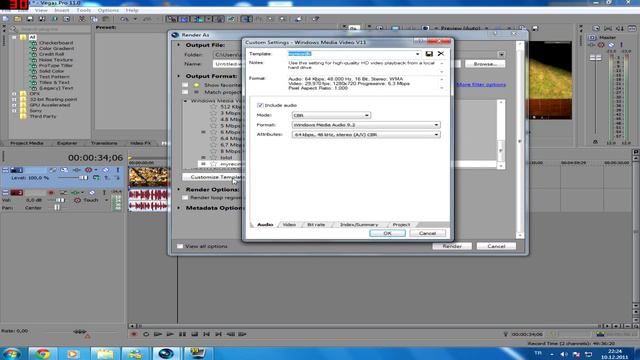
Task: Click Cancel in the Render As dialog
Action: point(496,246)
